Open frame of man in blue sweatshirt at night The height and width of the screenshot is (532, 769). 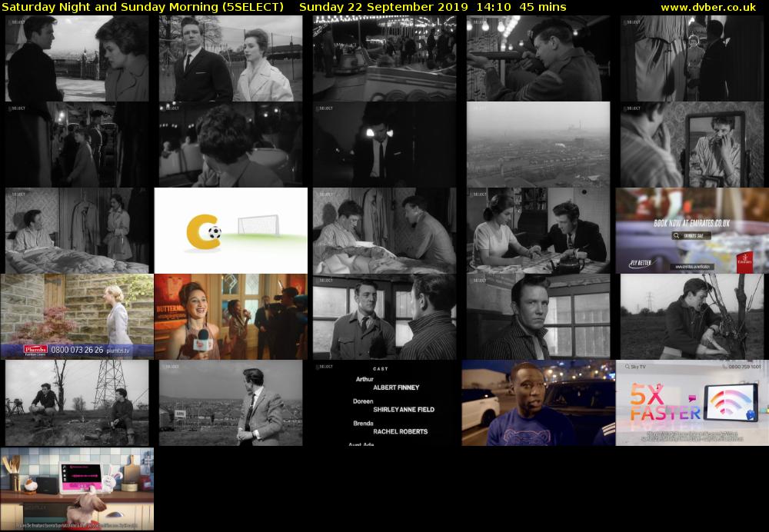coord(538,403)
